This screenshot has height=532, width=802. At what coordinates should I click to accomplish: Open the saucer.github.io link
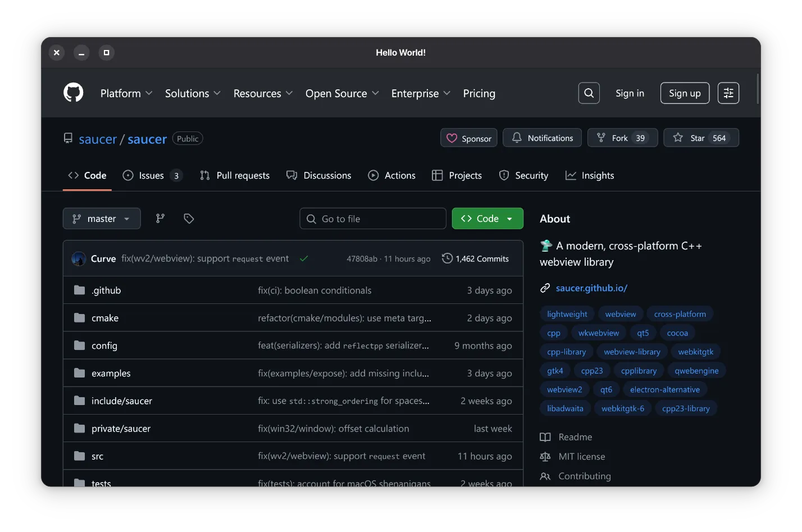591,288
